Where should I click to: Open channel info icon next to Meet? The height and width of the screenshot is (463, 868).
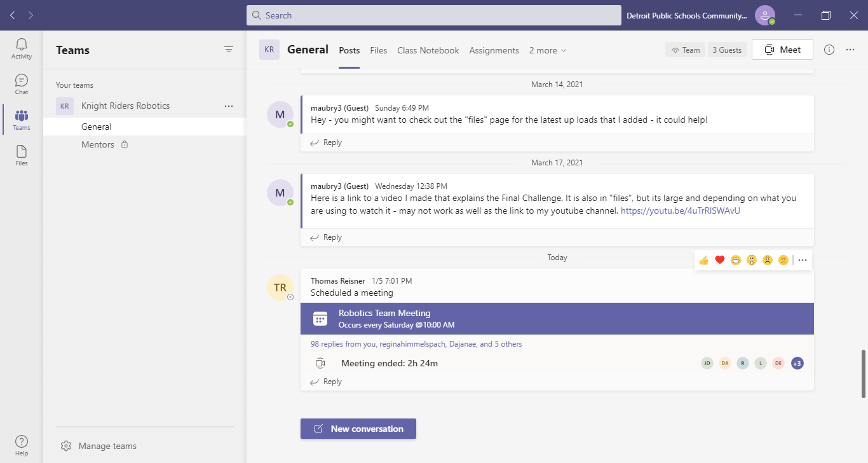(x=829, y=50)
